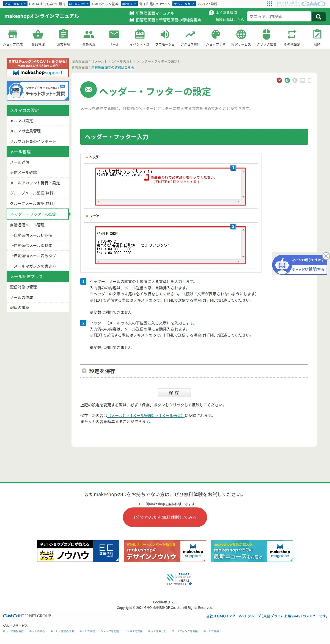Select メールの作成 in sidebar
Viewport: 330px width, 644px height.
pos(38,298)
